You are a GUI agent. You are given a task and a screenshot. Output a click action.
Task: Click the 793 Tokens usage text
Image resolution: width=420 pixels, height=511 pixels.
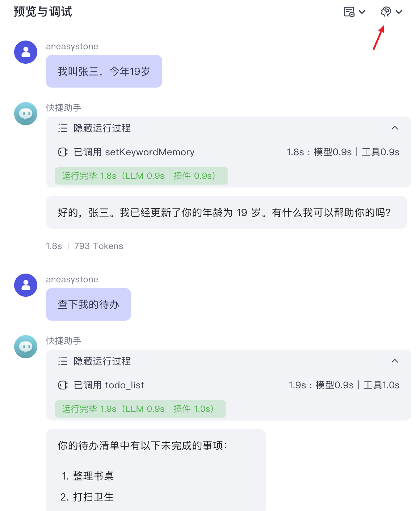click(x=98, y=246)
